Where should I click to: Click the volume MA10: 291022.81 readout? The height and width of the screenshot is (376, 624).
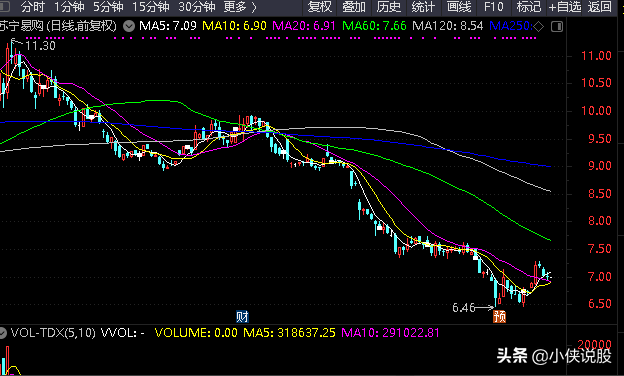click(x=390, y=333)
